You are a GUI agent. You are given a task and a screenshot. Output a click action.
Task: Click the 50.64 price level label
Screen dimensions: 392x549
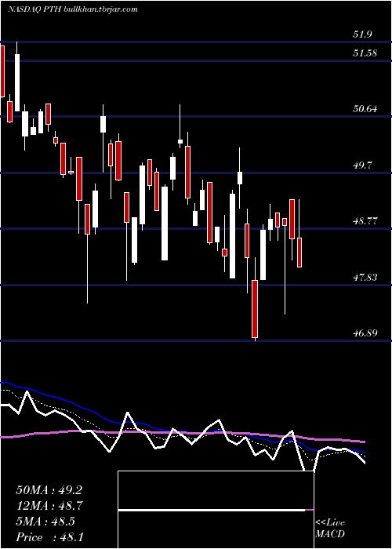[x=365, y=109]
